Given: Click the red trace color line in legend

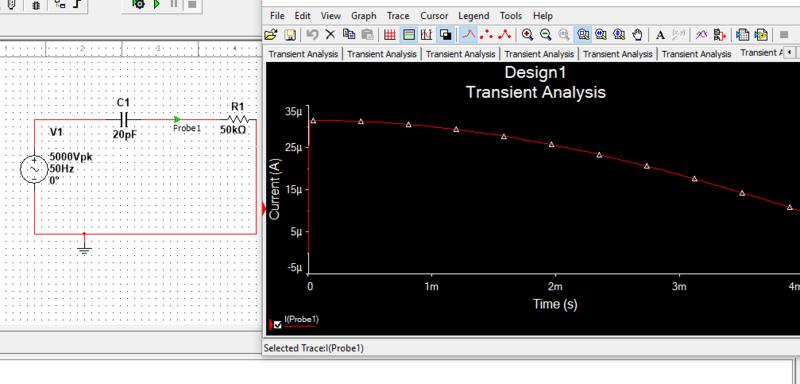Looking at the screenshot, I should 300,325.
